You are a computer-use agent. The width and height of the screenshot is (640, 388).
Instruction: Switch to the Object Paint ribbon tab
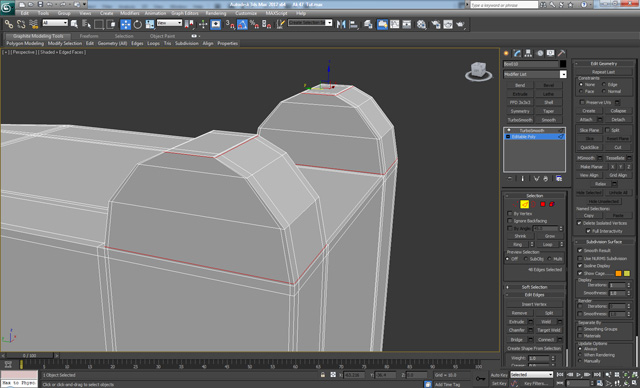coord(162,36)
